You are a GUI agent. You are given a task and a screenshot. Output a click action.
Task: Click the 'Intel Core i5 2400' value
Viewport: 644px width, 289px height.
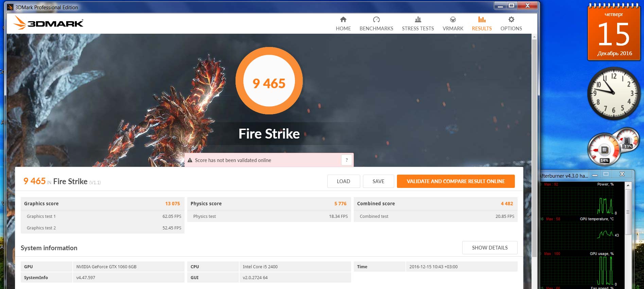point(260,267)
